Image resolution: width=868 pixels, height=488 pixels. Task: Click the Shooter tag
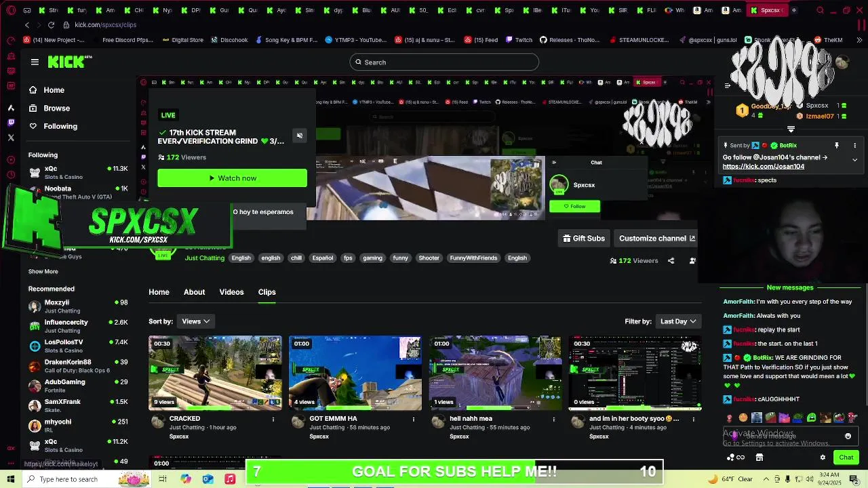coord(429,258)
